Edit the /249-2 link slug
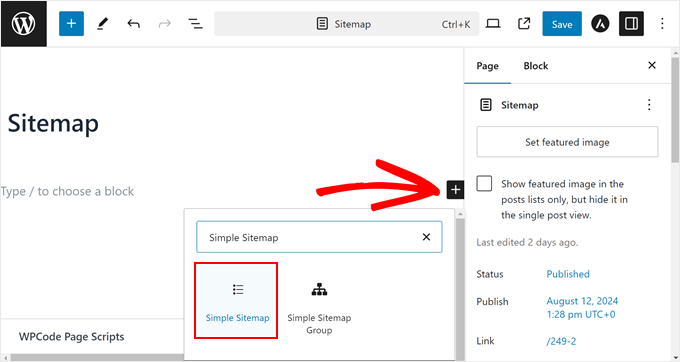The height and width of the screenshot is (362, 680). [x=561, y=341]
